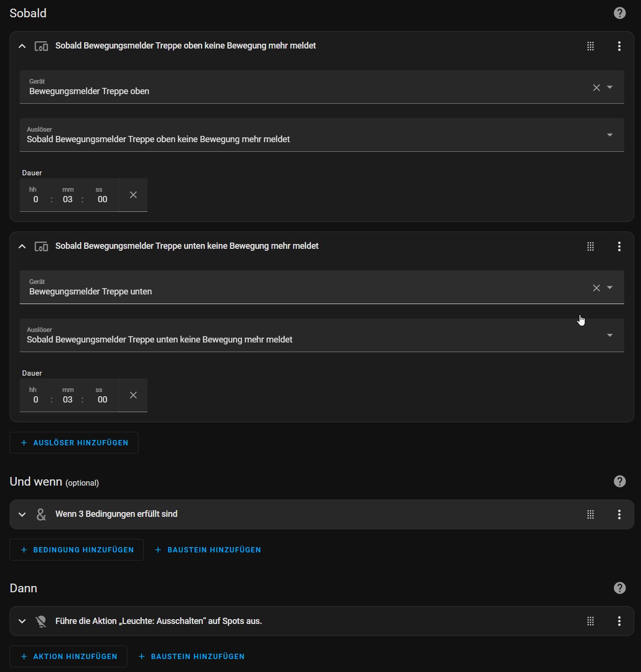Open Gerät dropdown for Treppe oben
The height and width of the screenshot is (672, 641).
tap(610, 87)
